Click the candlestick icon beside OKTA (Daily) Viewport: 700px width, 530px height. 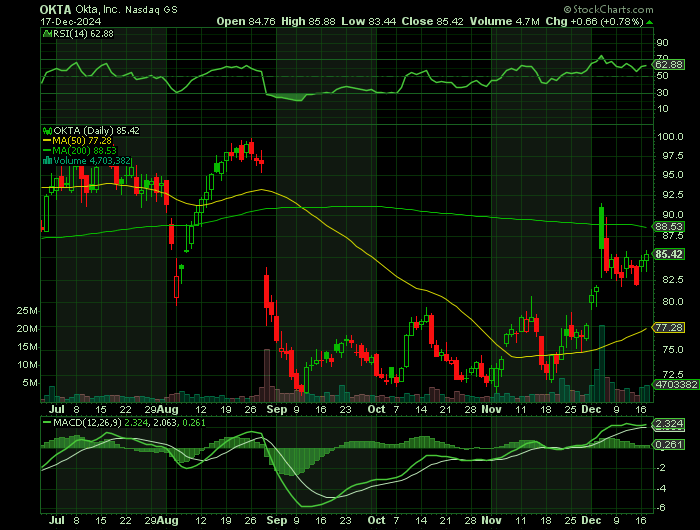(47, 131)
